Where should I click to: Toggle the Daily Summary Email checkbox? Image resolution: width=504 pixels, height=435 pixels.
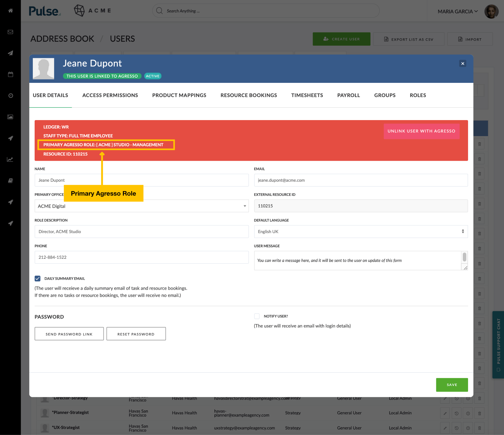coord(38,278)
